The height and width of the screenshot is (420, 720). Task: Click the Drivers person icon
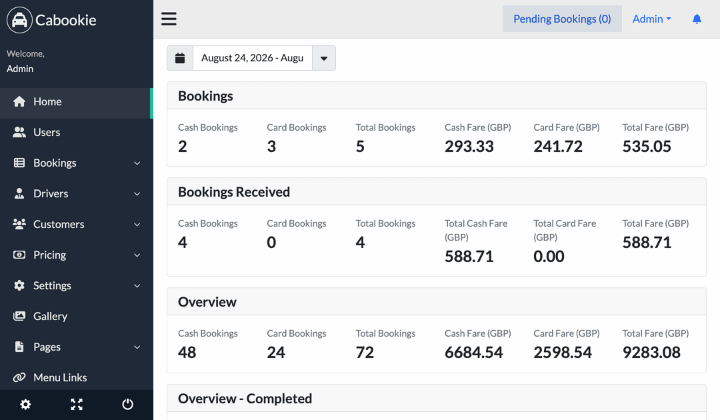point(19,193)
